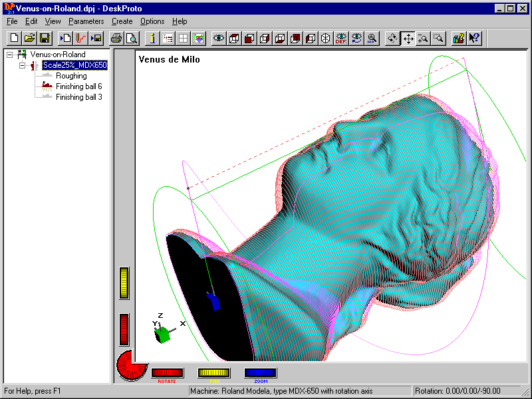The image size is (532, 399).
Task: Click the Venus de Milo title text
Action: (x=170, y=59)
